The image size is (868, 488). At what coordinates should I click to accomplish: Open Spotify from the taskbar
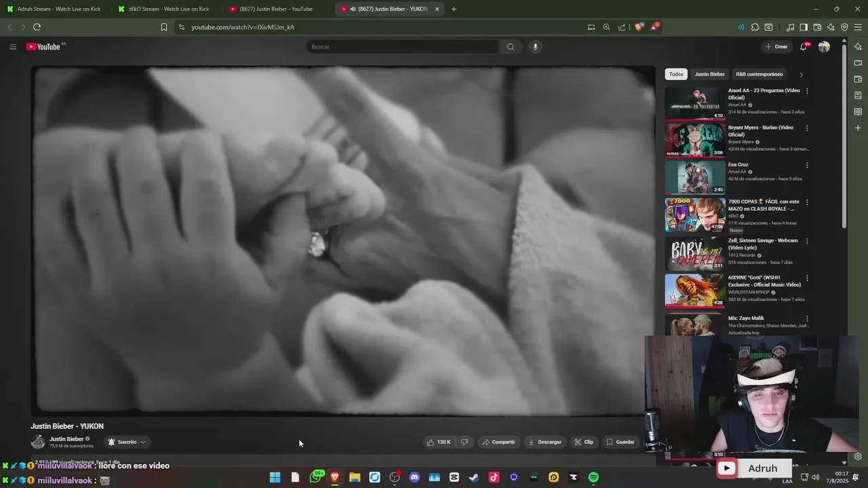click(593, 477)
